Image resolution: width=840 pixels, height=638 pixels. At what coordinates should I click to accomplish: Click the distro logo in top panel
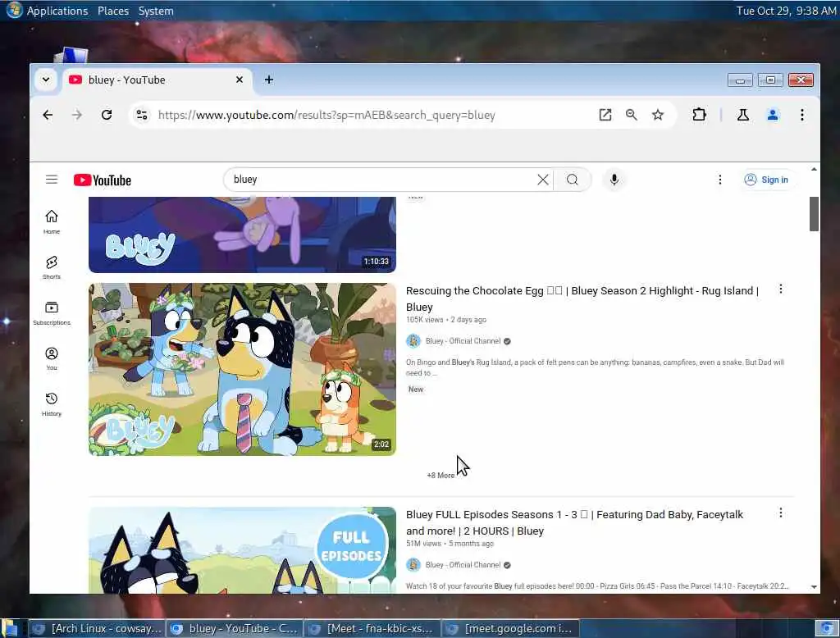click(14, 10)
